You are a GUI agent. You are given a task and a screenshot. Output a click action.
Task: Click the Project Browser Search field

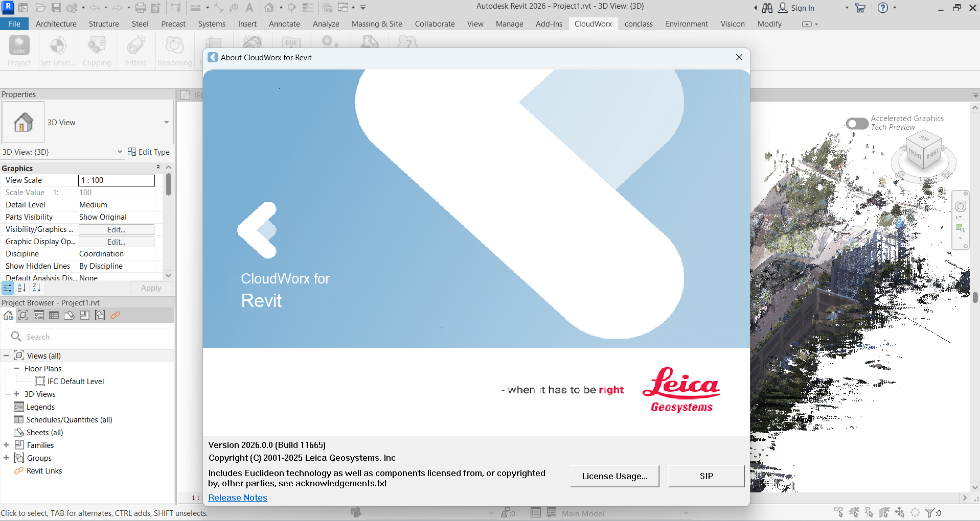(x=87, y=337)
